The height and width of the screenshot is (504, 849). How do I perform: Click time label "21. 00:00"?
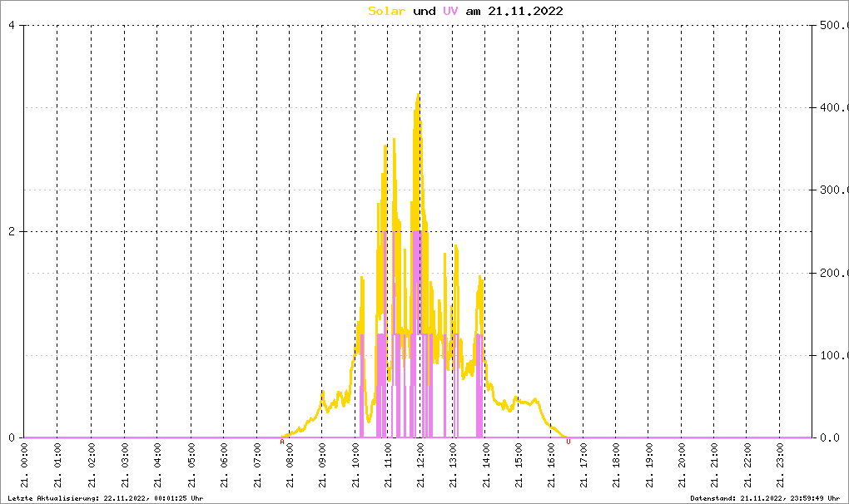click(x=24, y=465)
